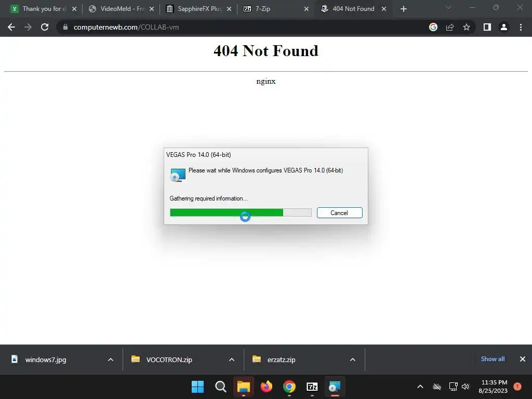This screenshot has height=399, width=532.
Task: Close the 7-Zip browser tab
Action: 307,9
